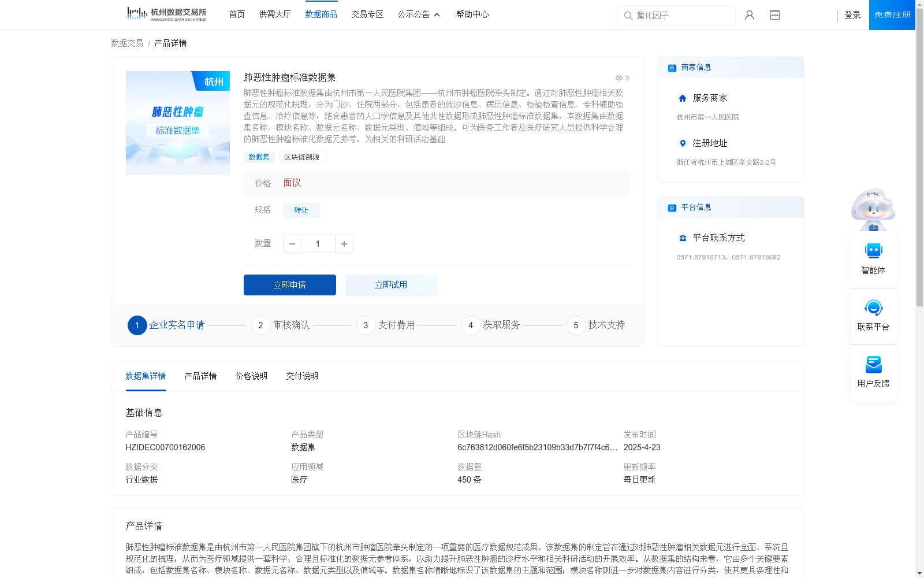The image size is (924, 578).
Task: Open the 联系平台 headset icon
Action: [873, 307]
